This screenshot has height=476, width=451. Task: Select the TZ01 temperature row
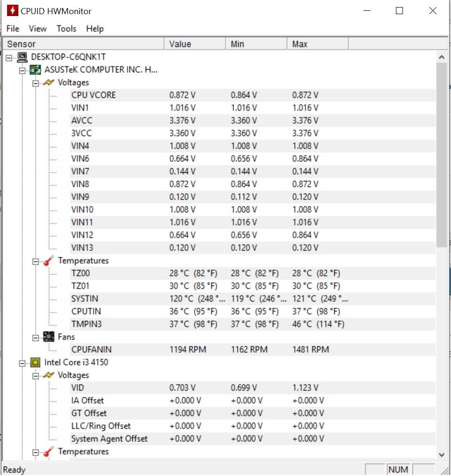click(x=253, y=286)
